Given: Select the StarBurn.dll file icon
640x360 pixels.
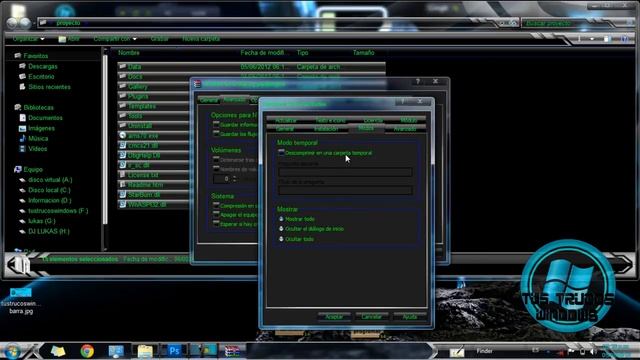Looking at the screenshot, I should pos(122,194).
